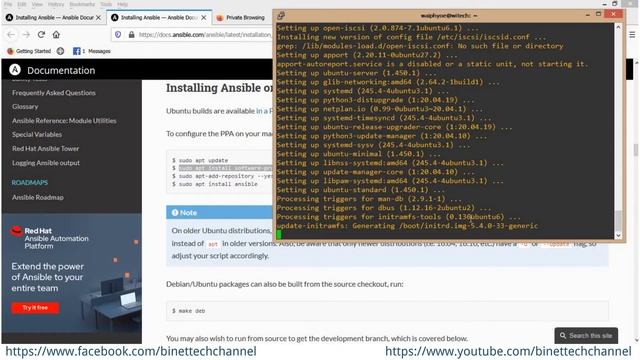Open the View menu
Screen dimensions: 640x360
(x=37, y=4)
